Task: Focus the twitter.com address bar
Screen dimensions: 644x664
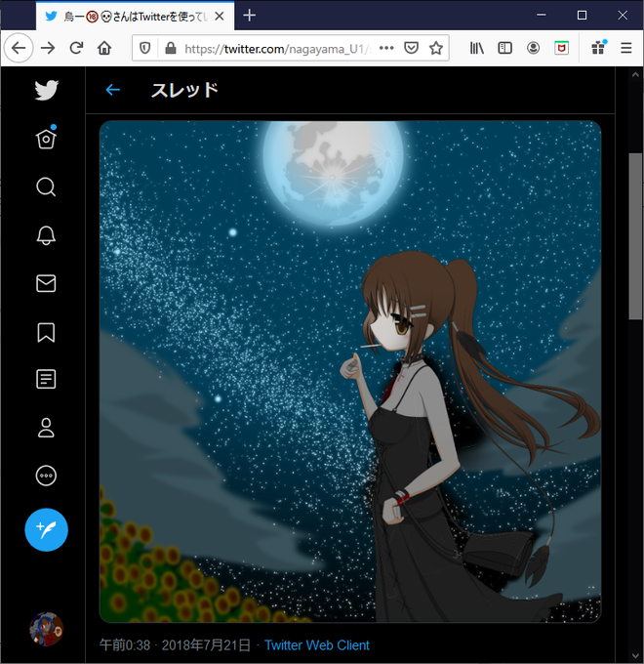Action: (x=277, y=49)
